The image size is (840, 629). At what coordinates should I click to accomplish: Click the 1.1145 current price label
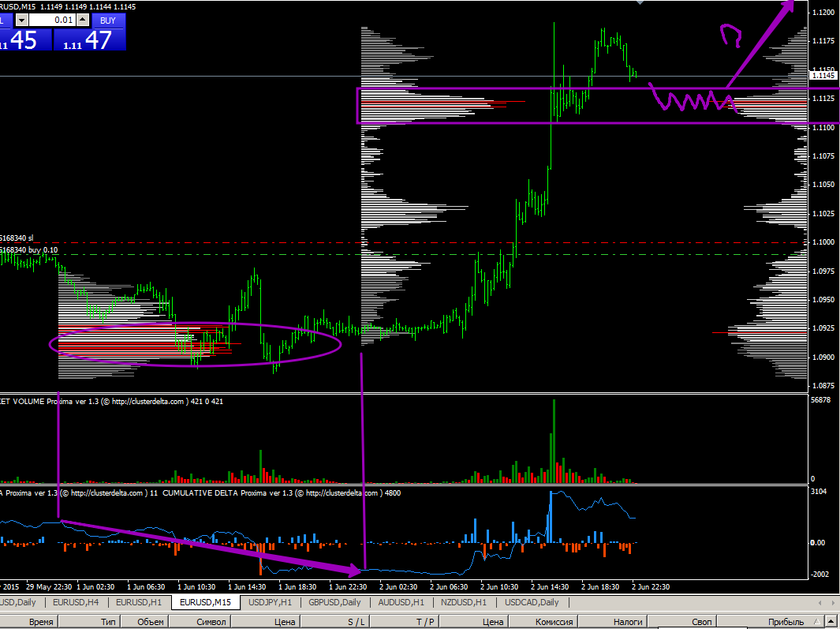[823, 76]
